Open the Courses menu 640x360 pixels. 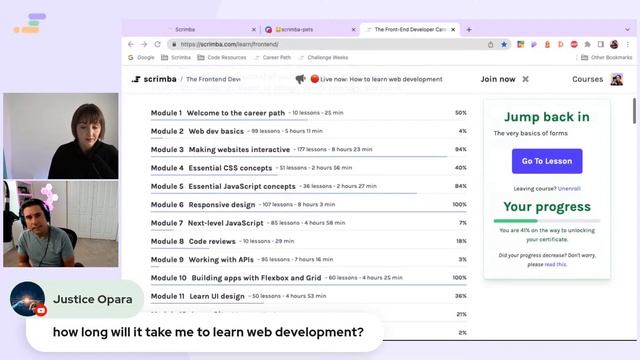pyautogui.click(x=587, y=79)
